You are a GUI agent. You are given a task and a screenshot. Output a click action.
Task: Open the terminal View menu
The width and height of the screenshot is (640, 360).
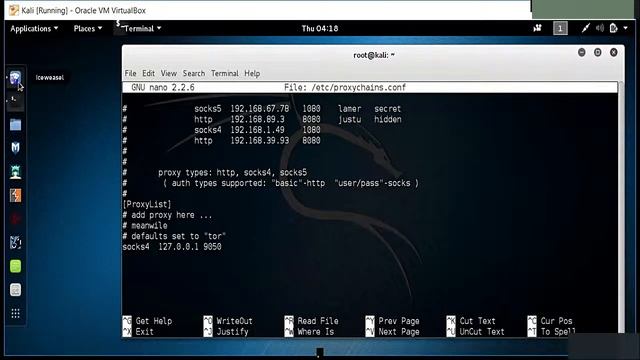coord(169,73)
